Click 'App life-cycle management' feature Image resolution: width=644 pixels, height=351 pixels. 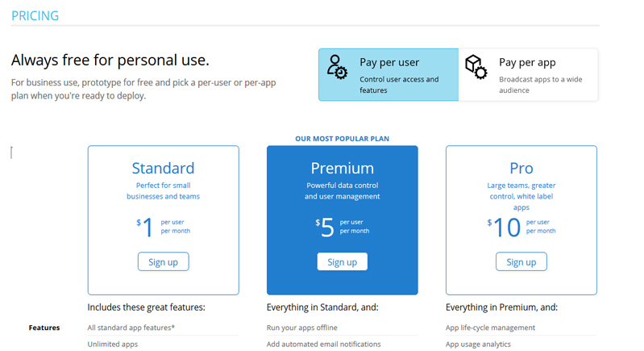(490, 328)
